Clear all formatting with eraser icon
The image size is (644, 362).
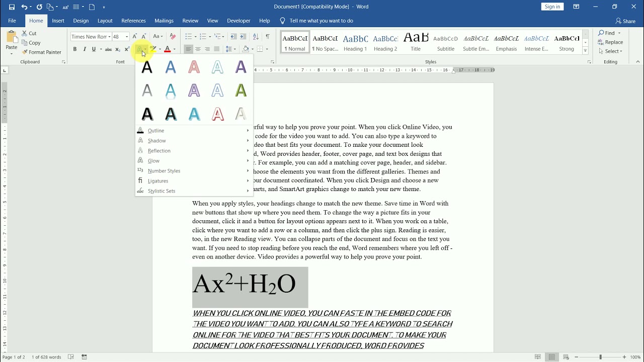(173, 37)
